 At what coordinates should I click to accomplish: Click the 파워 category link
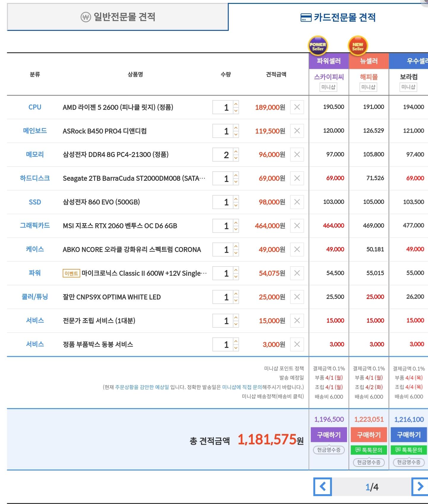point(35,273)
